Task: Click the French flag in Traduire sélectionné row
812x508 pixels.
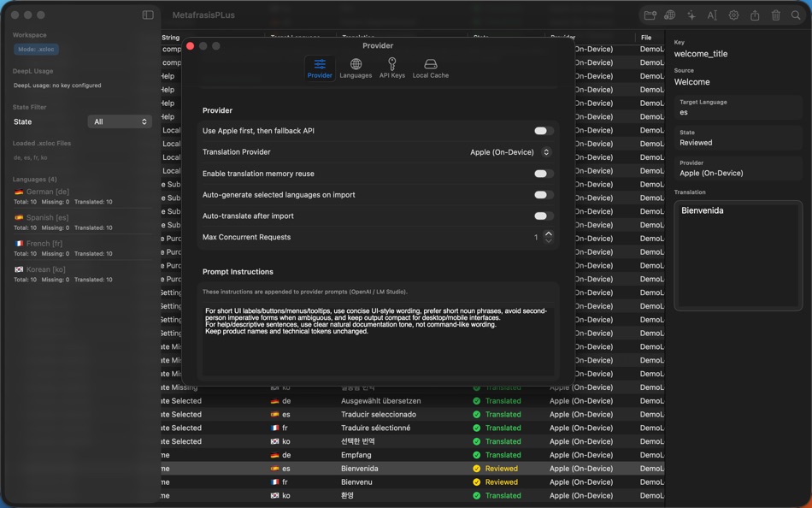Action: [x=274, y=428]
